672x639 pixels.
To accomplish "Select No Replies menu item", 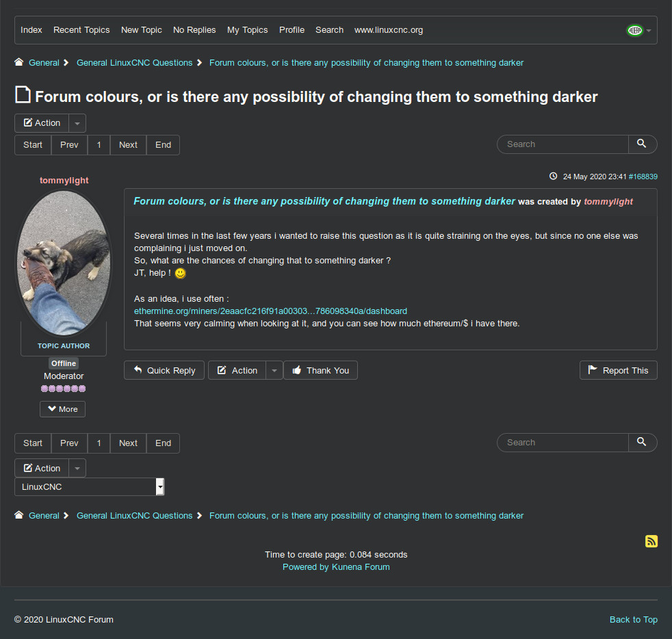I will point(194,30).
